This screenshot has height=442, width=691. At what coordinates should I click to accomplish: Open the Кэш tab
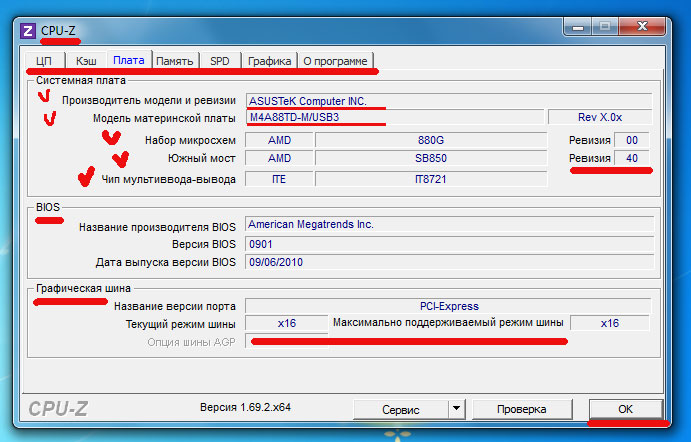[86, 61]
